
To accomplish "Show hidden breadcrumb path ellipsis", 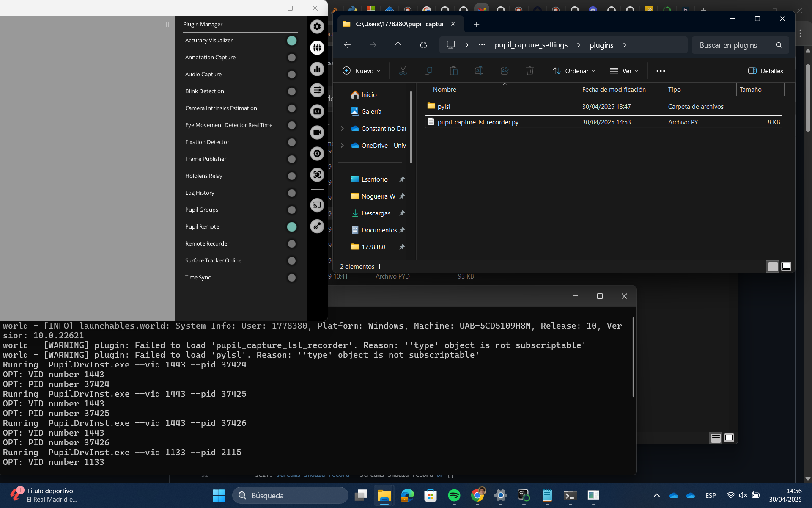I will coord(482,45).
